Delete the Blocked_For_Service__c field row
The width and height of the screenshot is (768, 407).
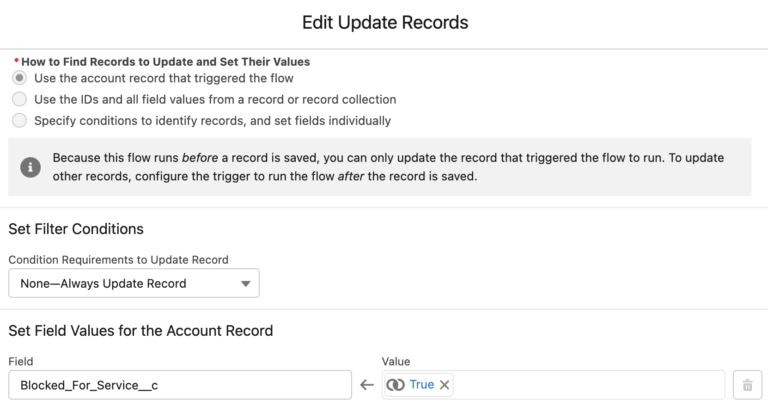(747, 385)
